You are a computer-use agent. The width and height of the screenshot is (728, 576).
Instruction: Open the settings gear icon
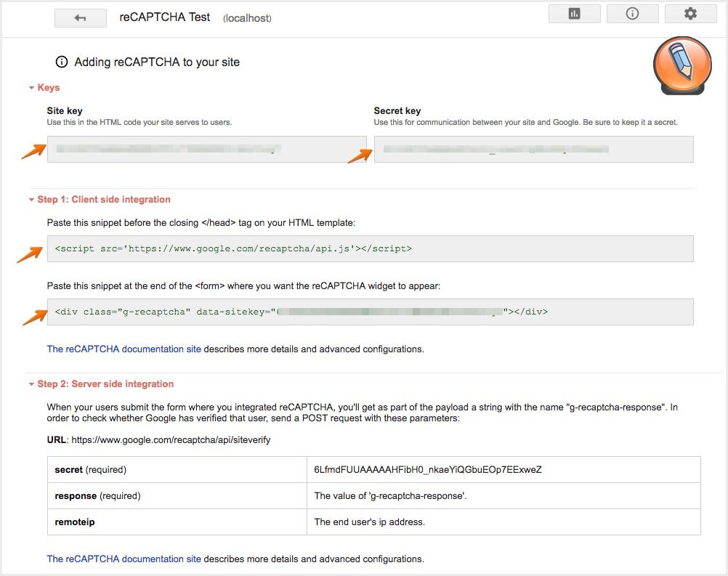pos(690,14)
